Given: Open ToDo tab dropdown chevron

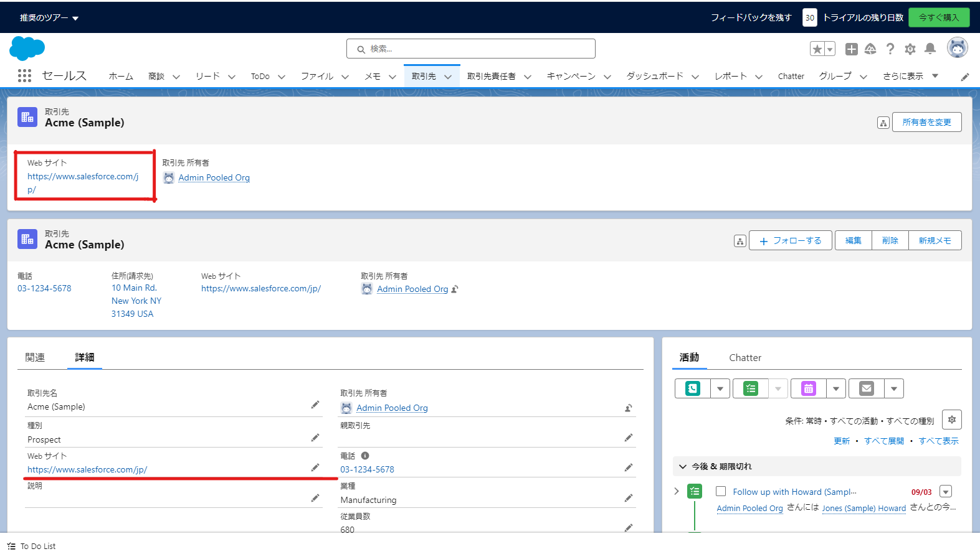Looking at the screenshot, I should (282, 77).
